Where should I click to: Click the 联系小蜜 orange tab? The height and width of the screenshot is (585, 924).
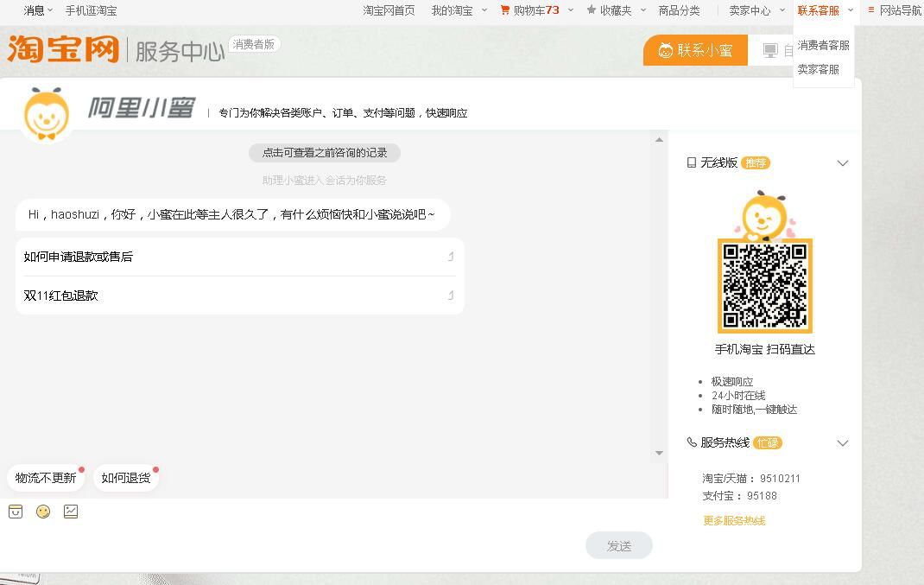coord(695,50)
